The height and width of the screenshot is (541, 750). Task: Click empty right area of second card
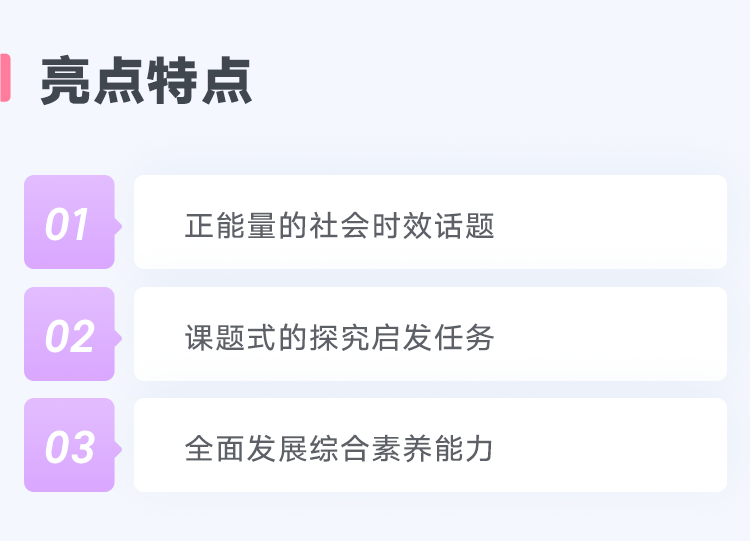[x=612, y=334]
